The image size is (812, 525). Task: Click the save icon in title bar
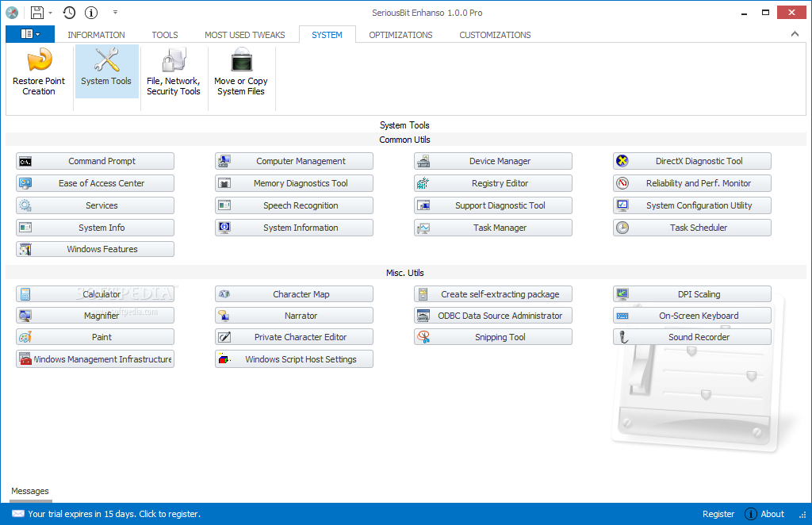[x=37, y=13]
